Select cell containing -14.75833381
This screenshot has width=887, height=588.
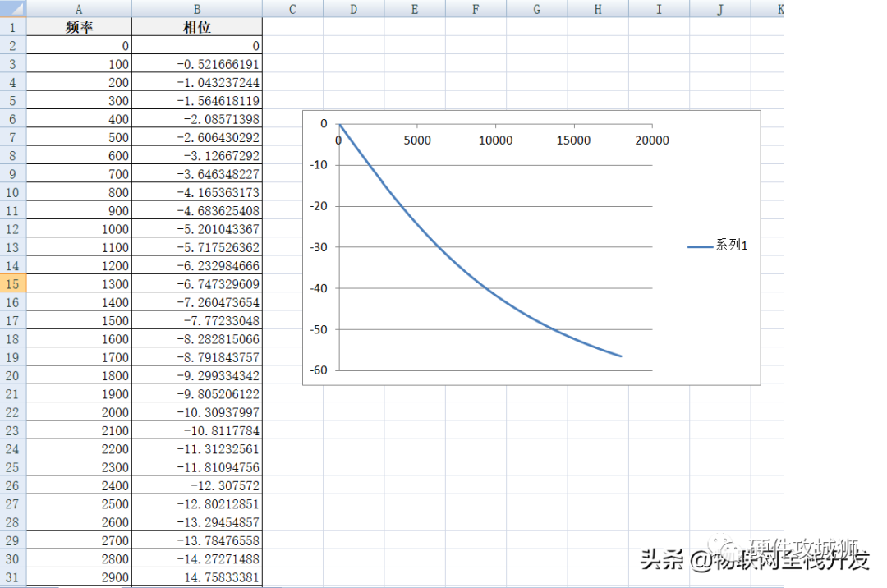click(x=197, y=577)
